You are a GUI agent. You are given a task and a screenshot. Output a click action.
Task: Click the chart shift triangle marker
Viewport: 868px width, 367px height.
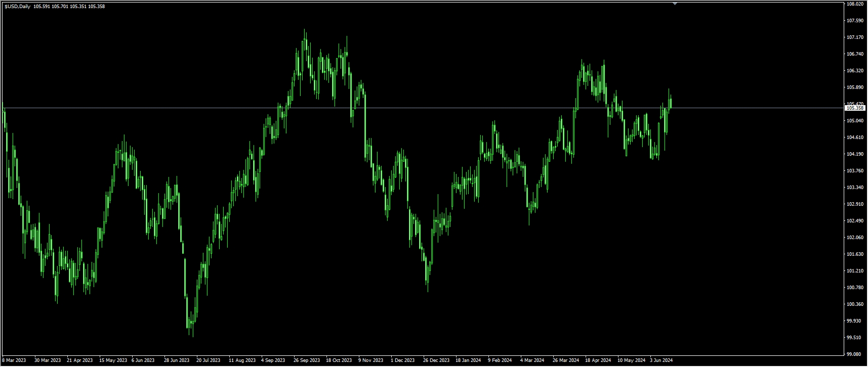tap(675, 4)
